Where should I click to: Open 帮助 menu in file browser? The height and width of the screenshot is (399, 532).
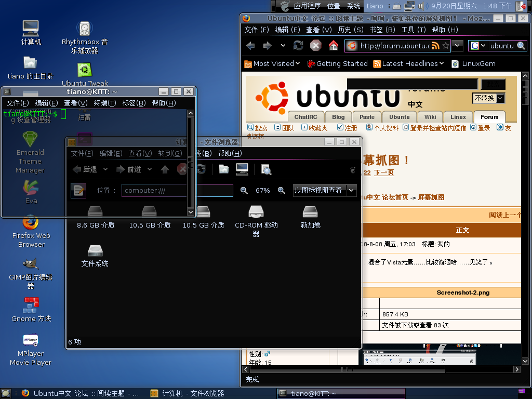(x=230, y=153)
